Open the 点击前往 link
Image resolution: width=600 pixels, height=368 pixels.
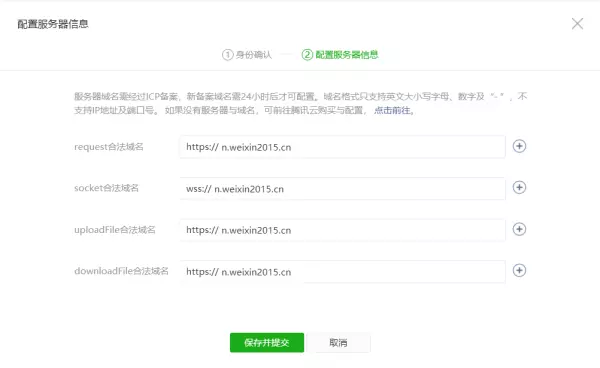click(392, 111)
